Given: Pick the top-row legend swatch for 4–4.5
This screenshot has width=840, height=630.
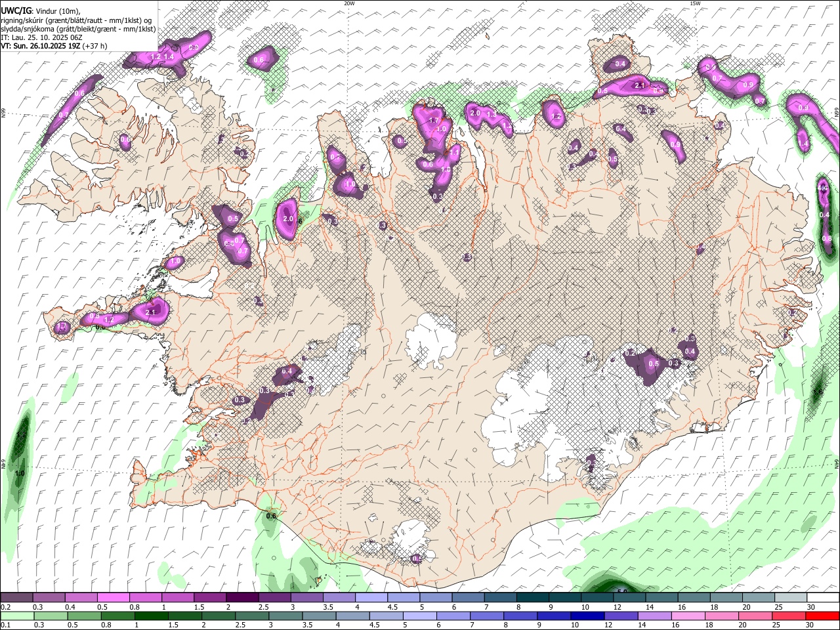Looking at the screenshot, I should tap(371, 598).
